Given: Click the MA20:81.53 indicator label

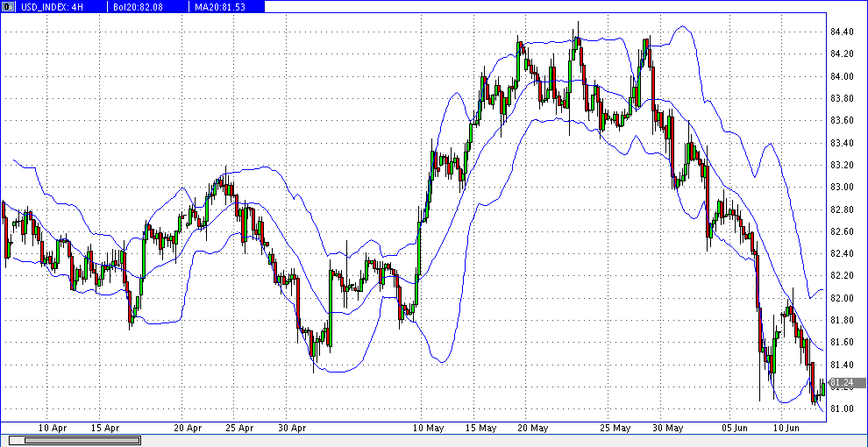Looking at the screenshot, I should 220,7.
